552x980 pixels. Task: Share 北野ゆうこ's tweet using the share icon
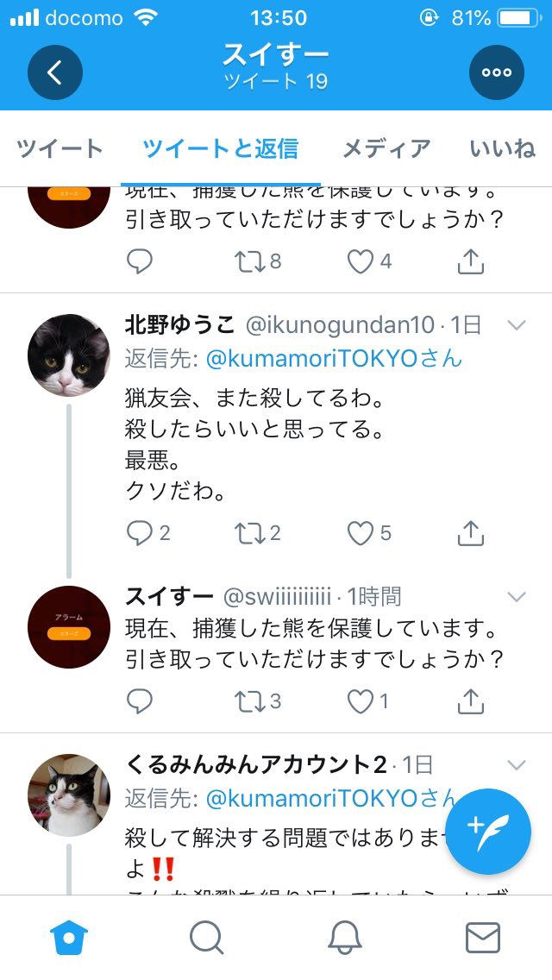click(x=471, y=533)
